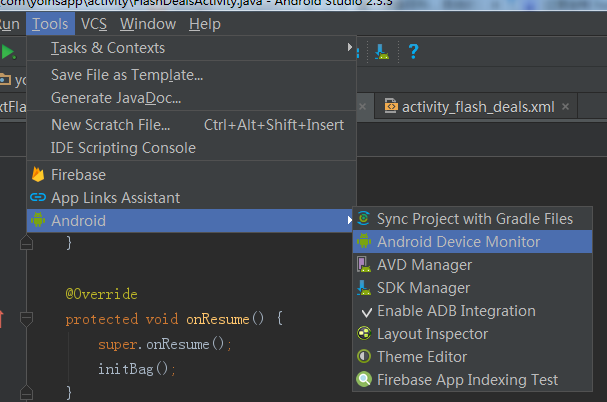Click the @Override annotation
This screenshot has width=607, height=402.
pyautogui.click(x=101, y=294)
